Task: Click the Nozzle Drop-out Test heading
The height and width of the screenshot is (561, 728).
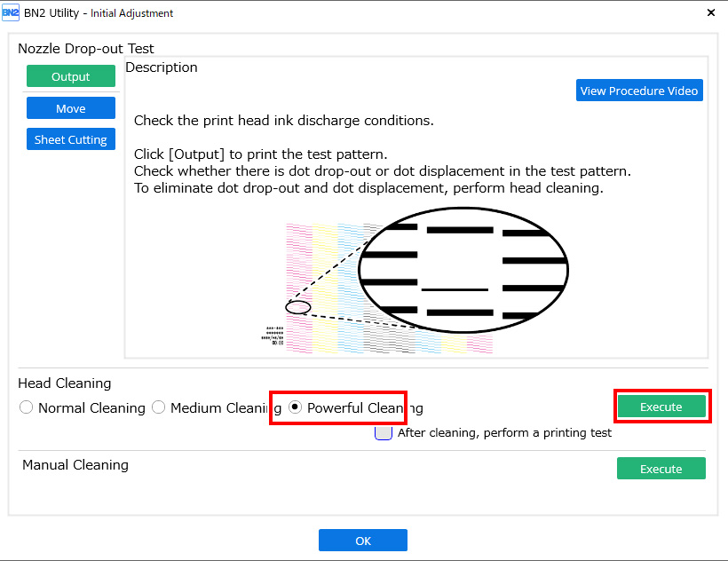Action: tap(86, 49)
